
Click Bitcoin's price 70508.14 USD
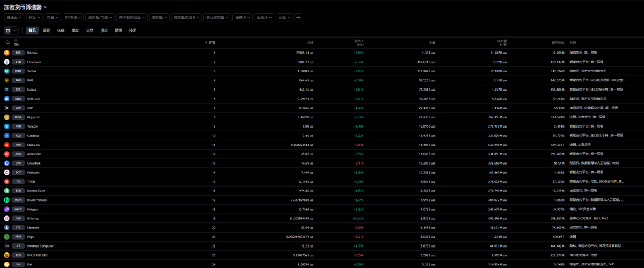(305, 53)
